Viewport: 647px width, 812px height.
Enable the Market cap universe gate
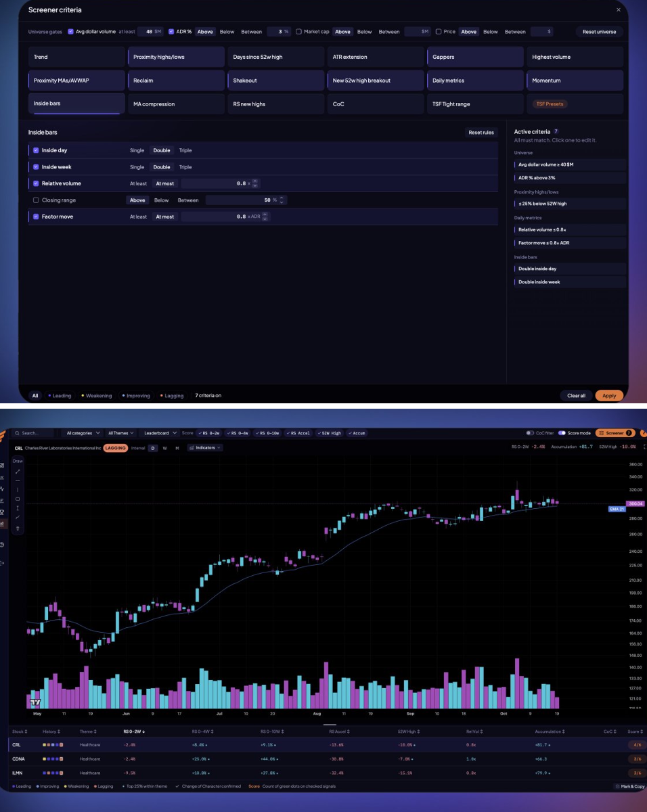pos(298,31)
